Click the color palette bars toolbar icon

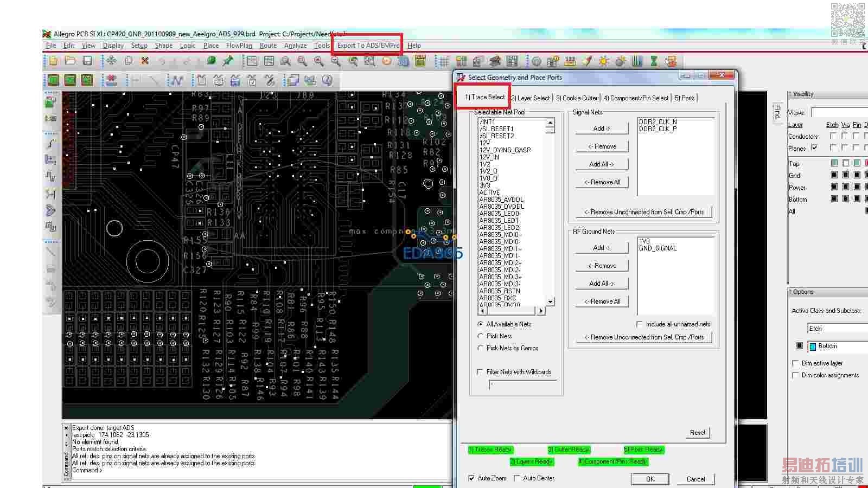[x=637, y=61]
